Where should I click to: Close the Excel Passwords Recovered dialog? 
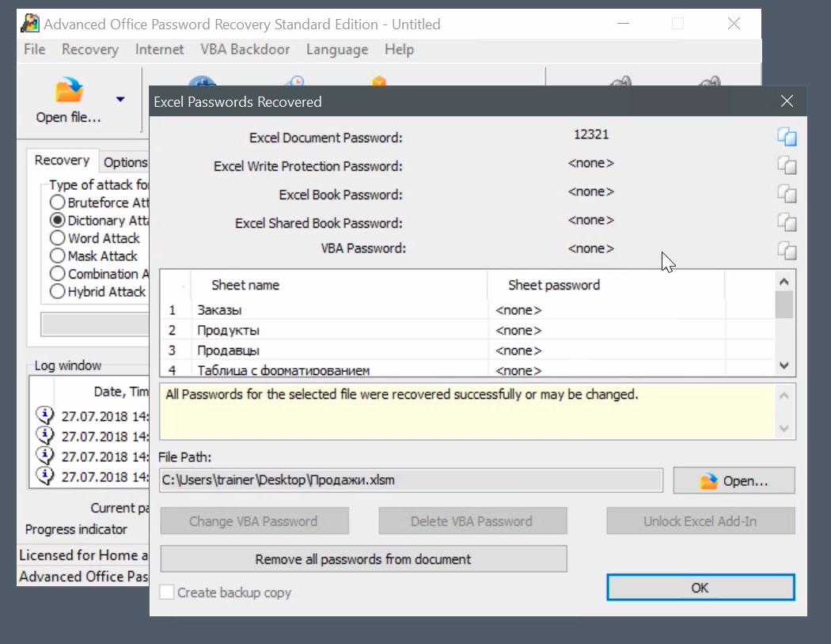(787, 101)
